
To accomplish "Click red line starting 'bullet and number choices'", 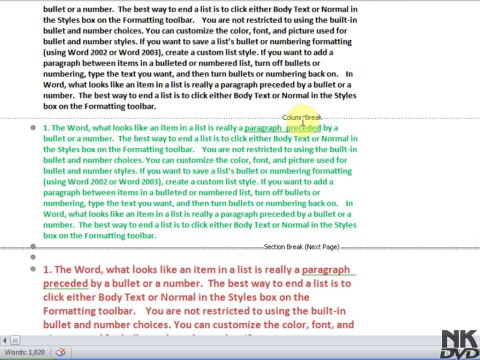I will tap(199, 325).
